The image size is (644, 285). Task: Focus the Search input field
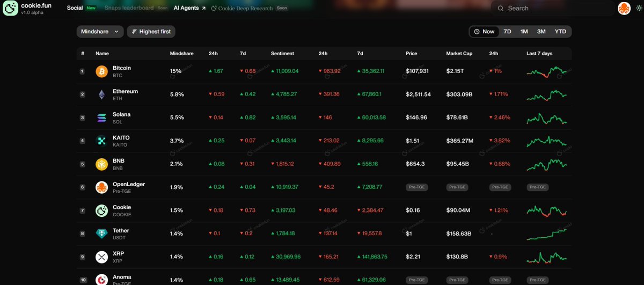(553, 9)
